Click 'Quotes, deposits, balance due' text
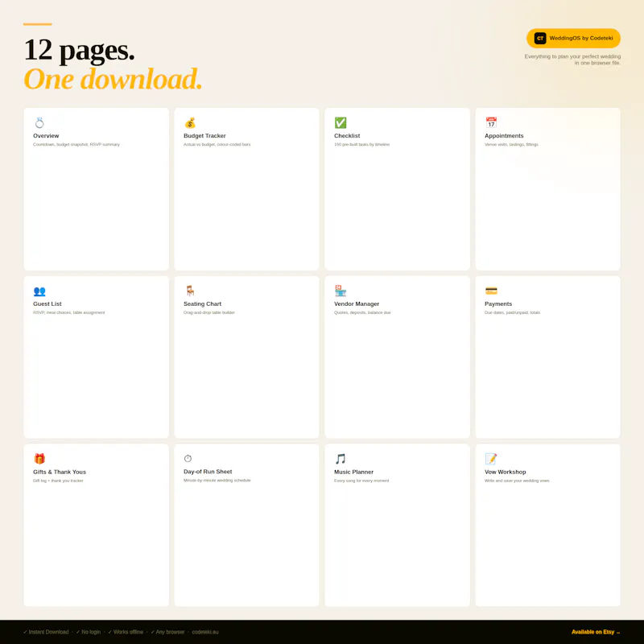644x644 pixels. click(x=362, y=312)
